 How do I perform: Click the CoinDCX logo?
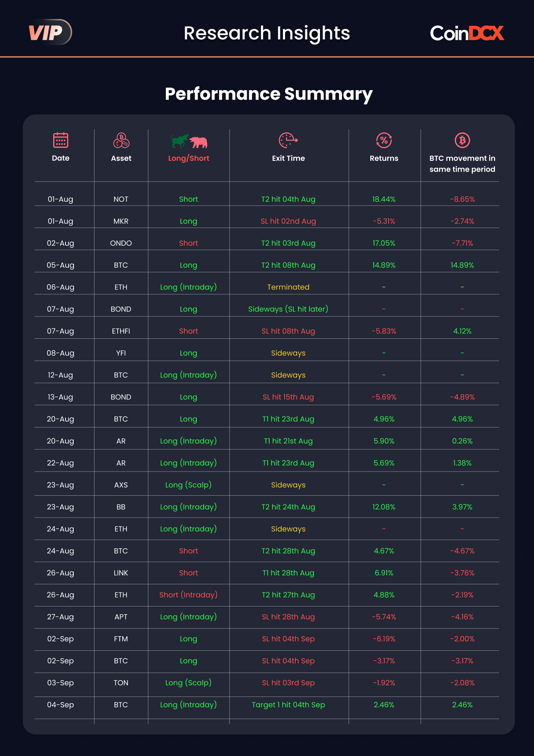pyautogui.click(x=467, y=33)
